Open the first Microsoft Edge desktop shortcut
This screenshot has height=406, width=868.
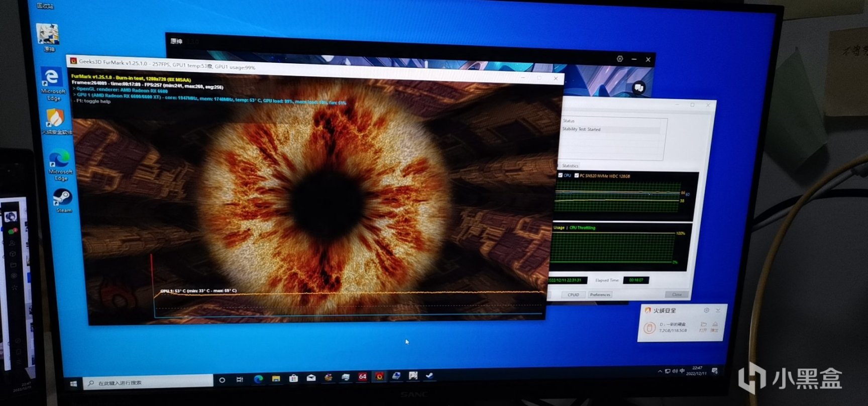click(53, 84)
